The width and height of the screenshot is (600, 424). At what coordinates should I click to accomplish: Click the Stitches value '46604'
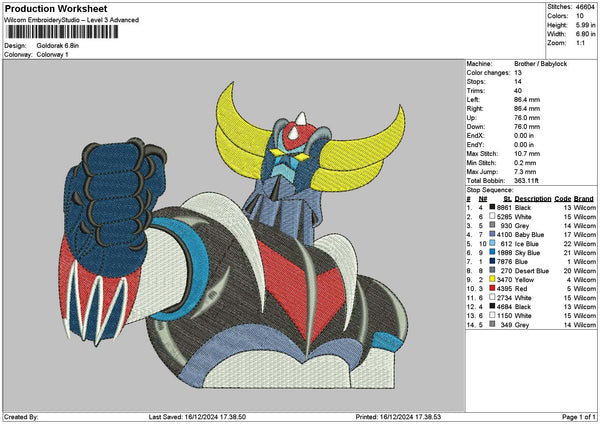[585, 7]
